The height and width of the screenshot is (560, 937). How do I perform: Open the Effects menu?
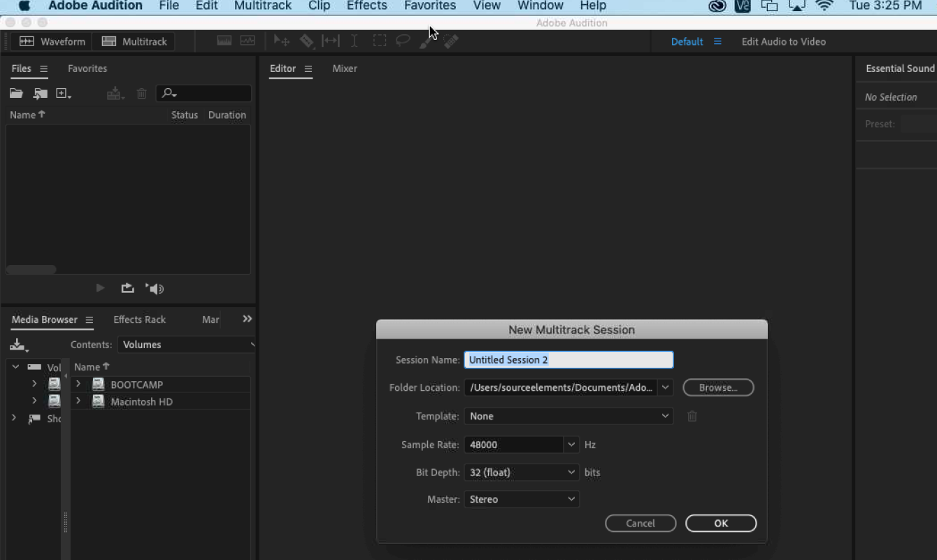pyautogui.click(x=366, y=6)
